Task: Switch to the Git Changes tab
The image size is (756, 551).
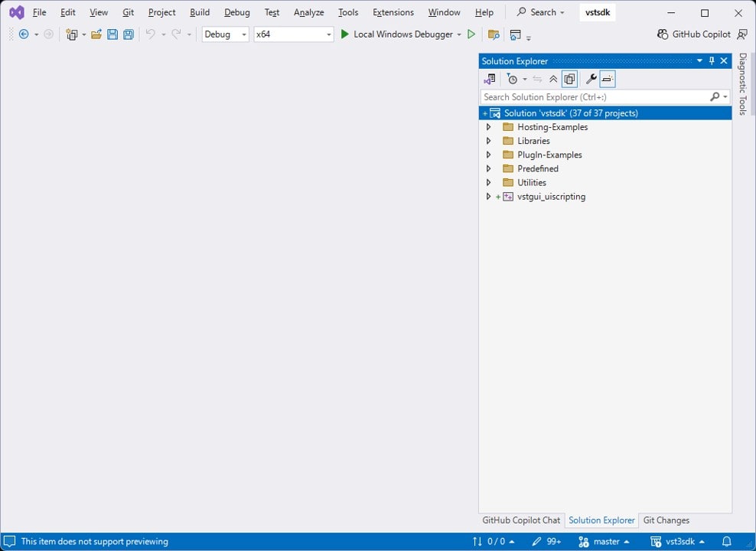Action: pos(666,520)
